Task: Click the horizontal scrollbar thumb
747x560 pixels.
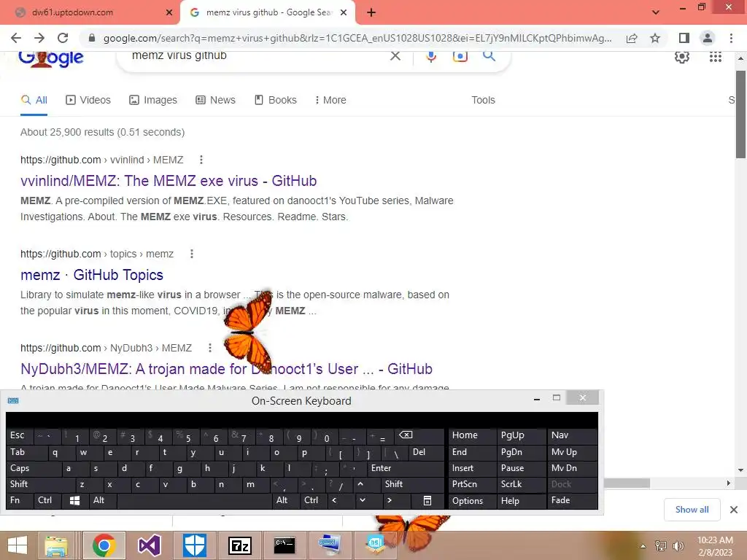Action: pyautogui.click(x=627, y=483)
